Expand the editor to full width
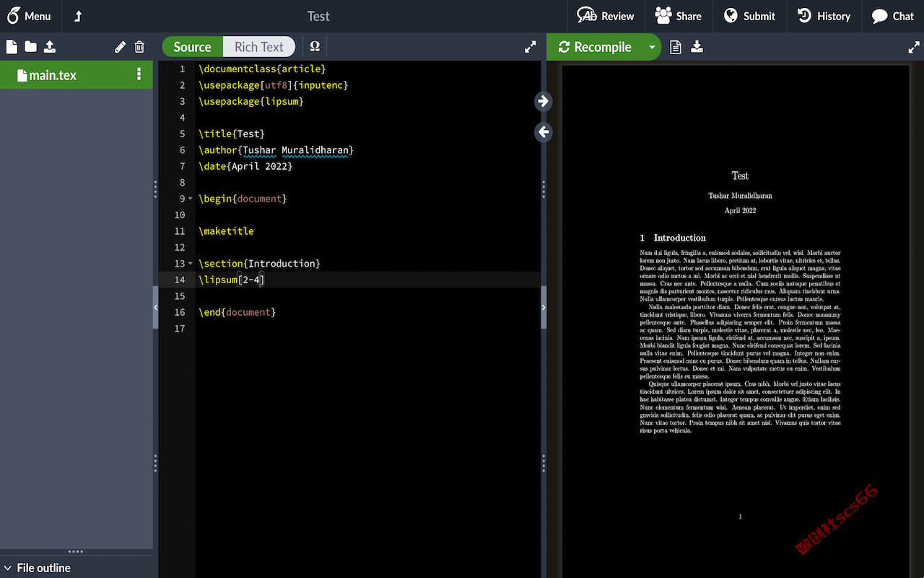The image size is (924, 578). pyautogui.click(x=531, y=47)
